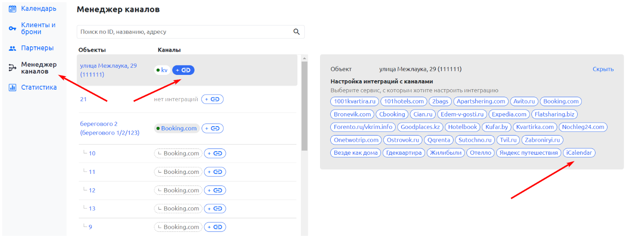
Task: Select Forento.ru/vkrim.info integration
Action: click(363, 127)
